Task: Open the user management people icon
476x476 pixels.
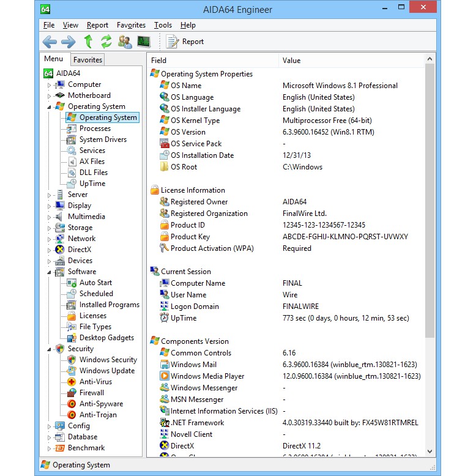Action: pyautogui.click(x=125, y=42)
